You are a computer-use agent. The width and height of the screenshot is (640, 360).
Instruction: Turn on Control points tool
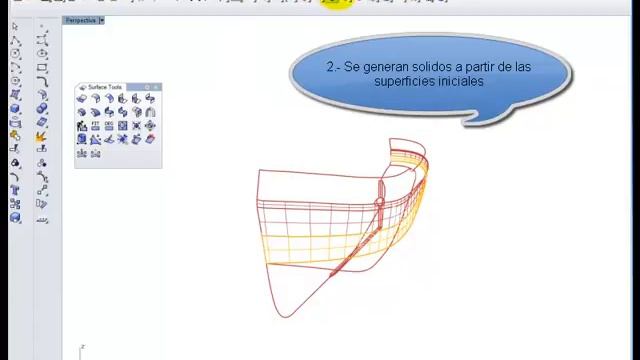[42, 177]
